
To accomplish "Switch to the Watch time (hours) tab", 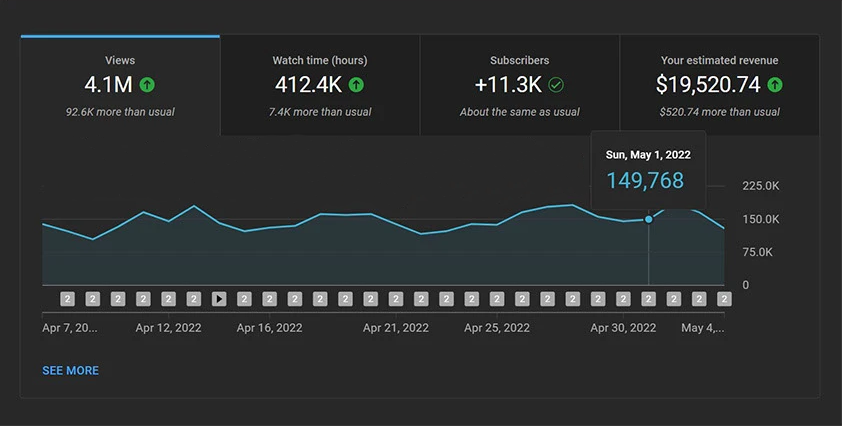I will click(320, 85).
